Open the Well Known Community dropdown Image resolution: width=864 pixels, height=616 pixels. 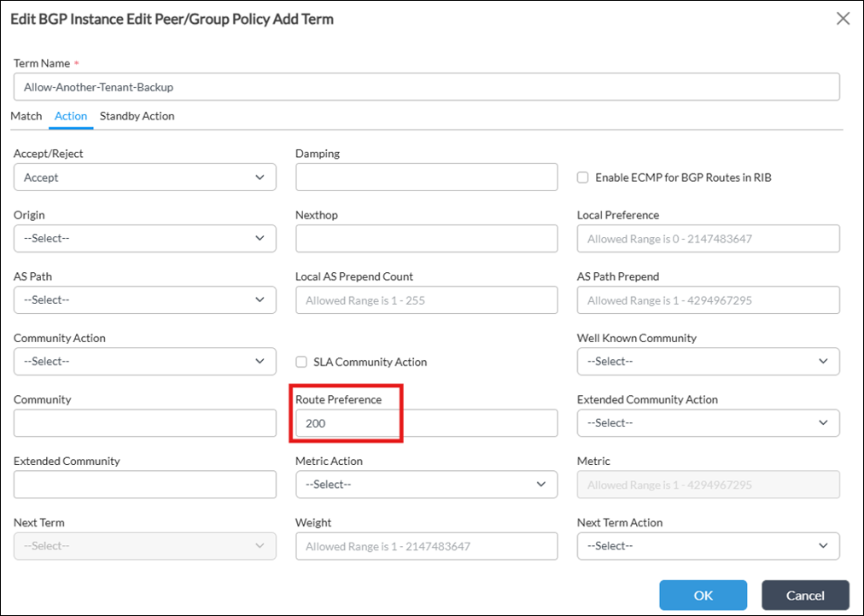point(708,362)
